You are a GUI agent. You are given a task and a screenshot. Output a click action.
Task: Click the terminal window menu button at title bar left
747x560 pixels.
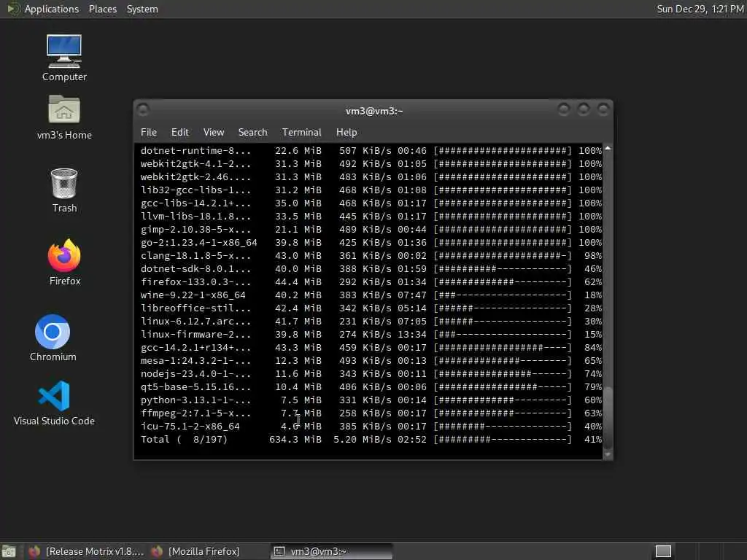click(x=143, y=110)
